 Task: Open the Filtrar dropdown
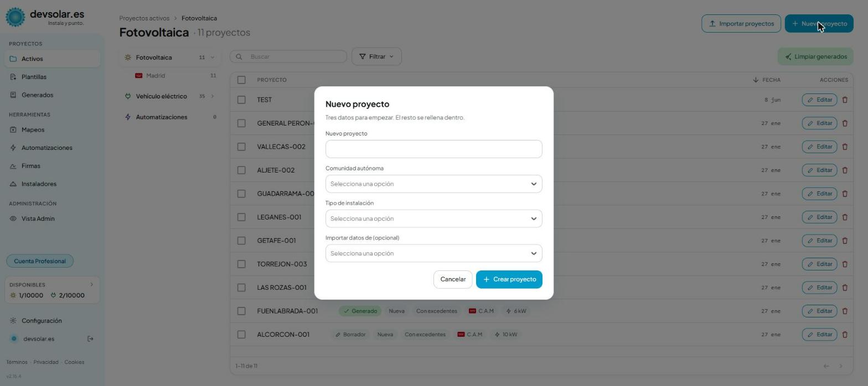coord(376,56)
